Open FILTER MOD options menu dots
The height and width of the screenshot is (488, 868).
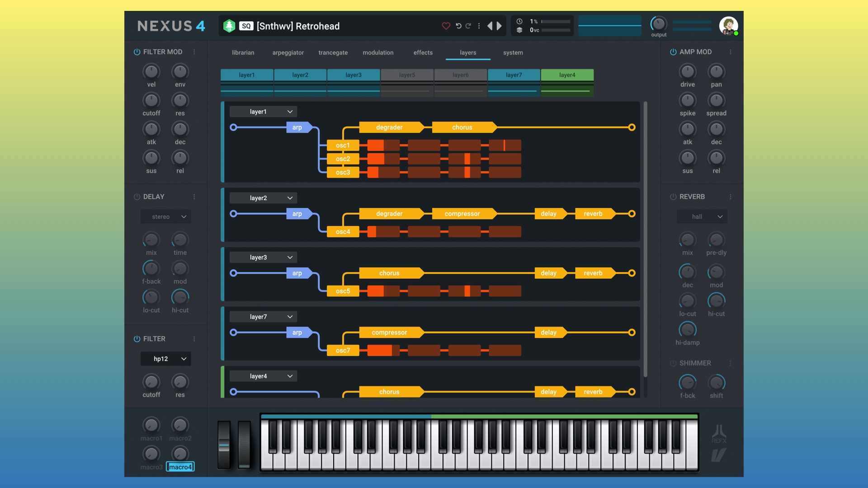point(194,52)
